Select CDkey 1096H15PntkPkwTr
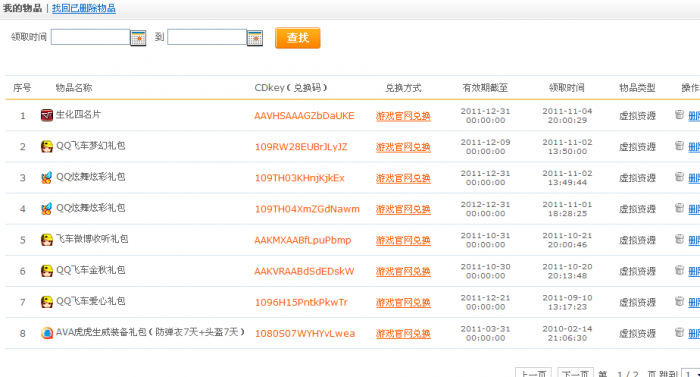Viewport: 700px width, 377px height. point(301,302)
